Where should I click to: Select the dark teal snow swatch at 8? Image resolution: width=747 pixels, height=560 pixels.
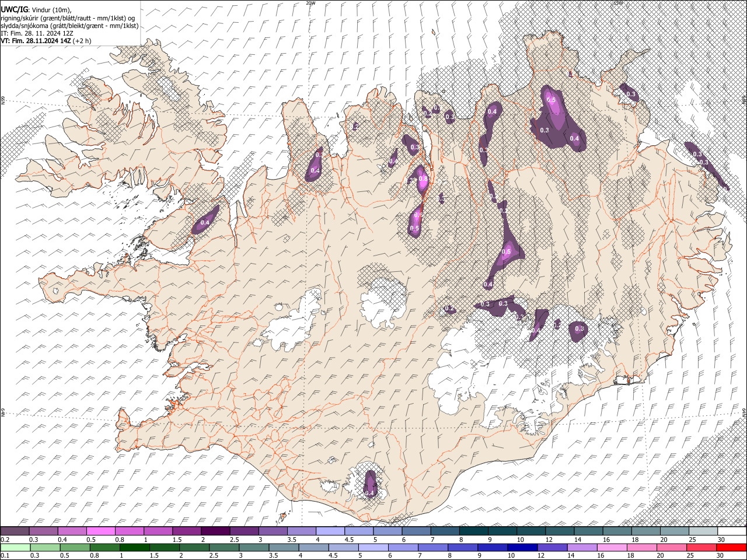point(474,531)
